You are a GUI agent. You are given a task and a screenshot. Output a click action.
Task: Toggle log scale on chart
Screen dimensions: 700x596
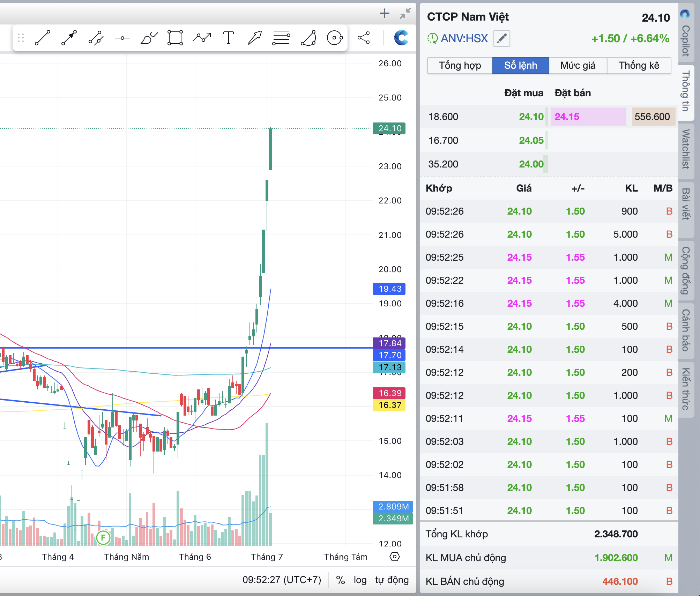[x=360, y=580]
